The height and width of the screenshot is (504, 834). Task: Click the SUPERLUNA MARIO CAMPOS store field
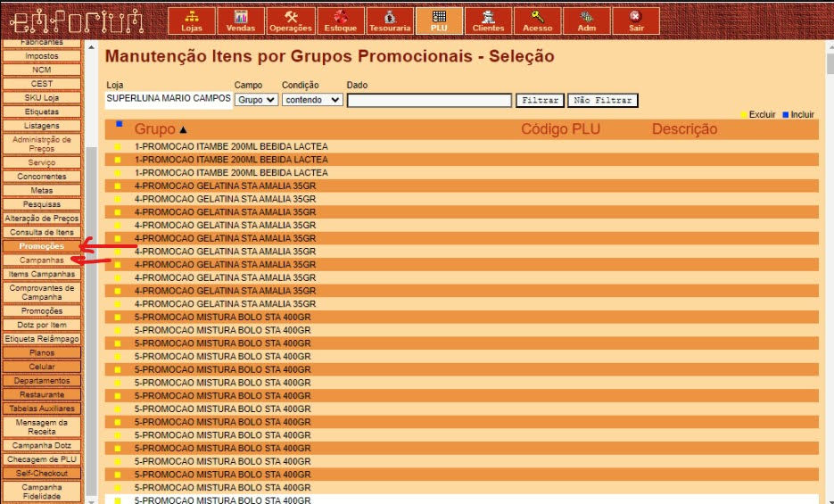(169, 99)
